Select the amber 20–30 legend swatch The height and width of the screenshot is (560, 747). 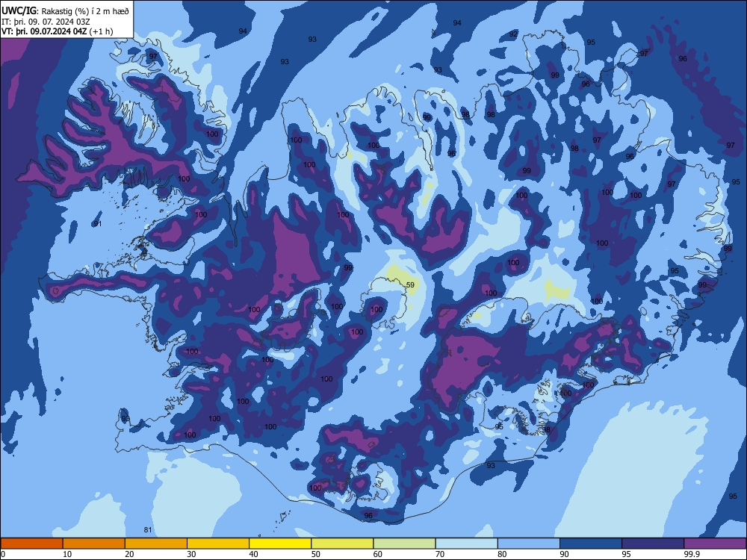point(156,544)
